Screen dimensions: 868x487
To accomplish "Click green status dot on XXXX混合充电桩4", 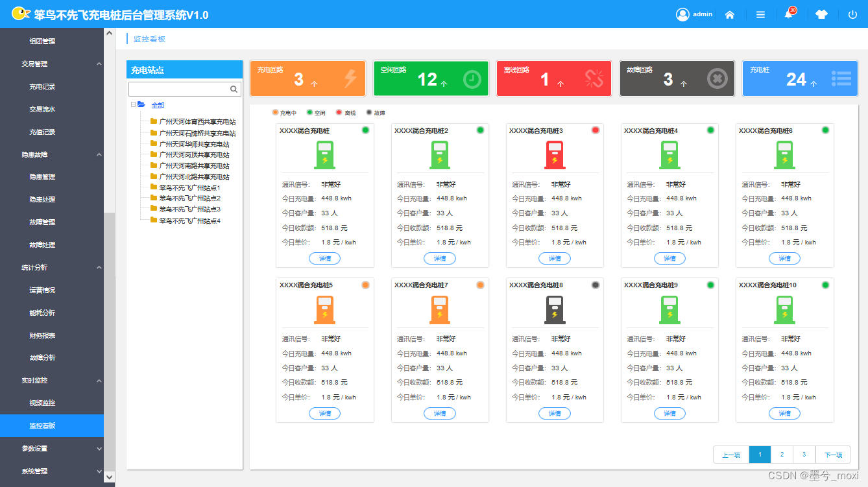I will tap(710, 130).
